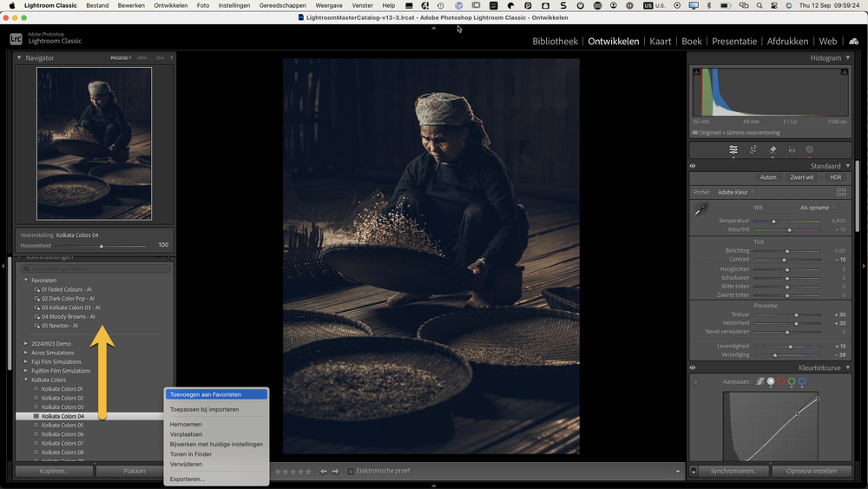Toggle Zwart-wit treatment
The width and height of the screenshot is (868, 489).
point(801,177)
